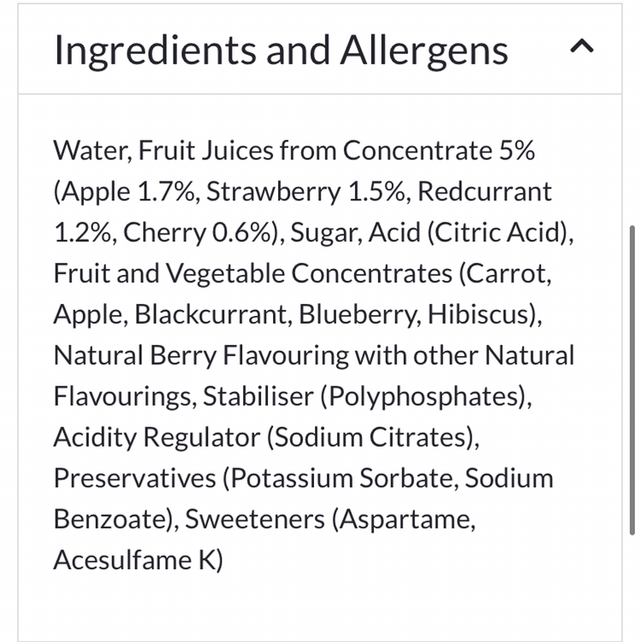Collapse the Ingredients and Allergens chevron
Viewport: 640px width, 642px height.
[x=584, y=47]
